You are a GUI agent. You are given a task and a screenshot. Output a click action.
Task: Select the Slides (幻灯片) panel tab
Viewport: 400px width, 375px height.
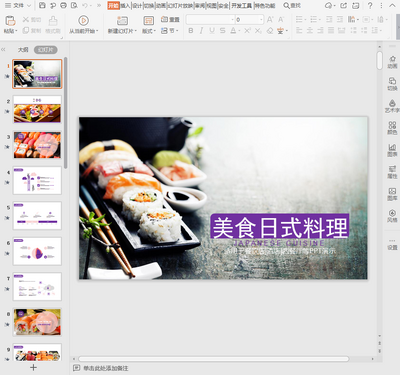pyautogui.click(x=46, y=50)
